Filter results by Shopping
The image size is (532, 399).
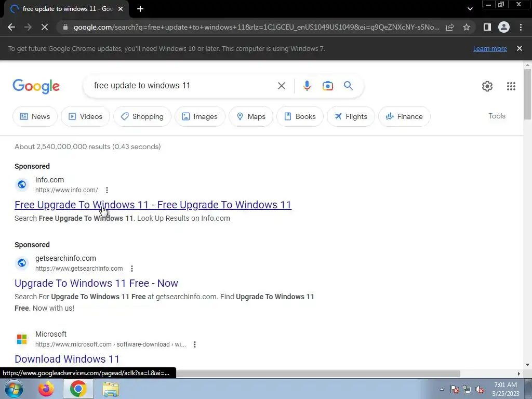coord(142,116)
